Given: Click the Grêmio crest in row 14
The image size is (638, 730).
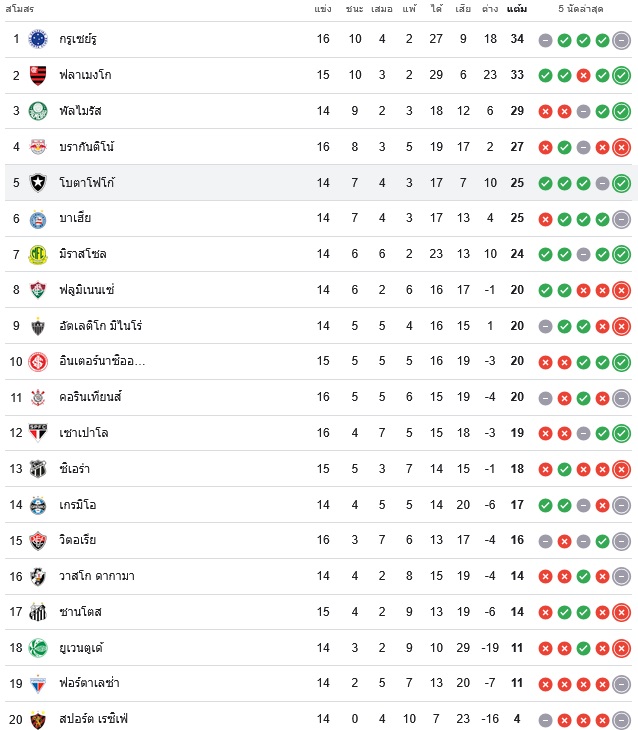Looking at the screenshot, I should coord(38,505).
